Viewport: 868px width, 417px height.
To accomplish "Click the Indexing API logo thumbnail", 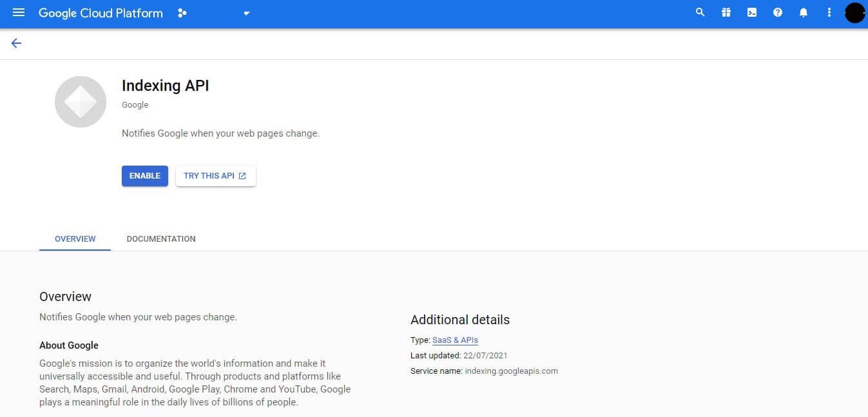I will [81, 102].
